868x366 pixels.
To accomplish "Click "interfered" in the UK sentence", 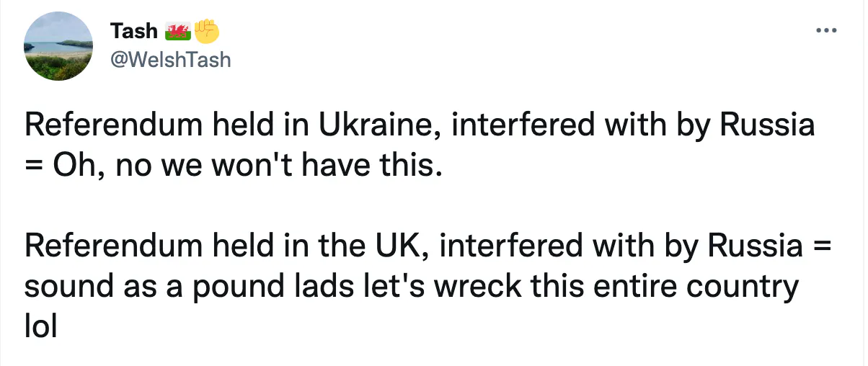I will coord(504,247).
